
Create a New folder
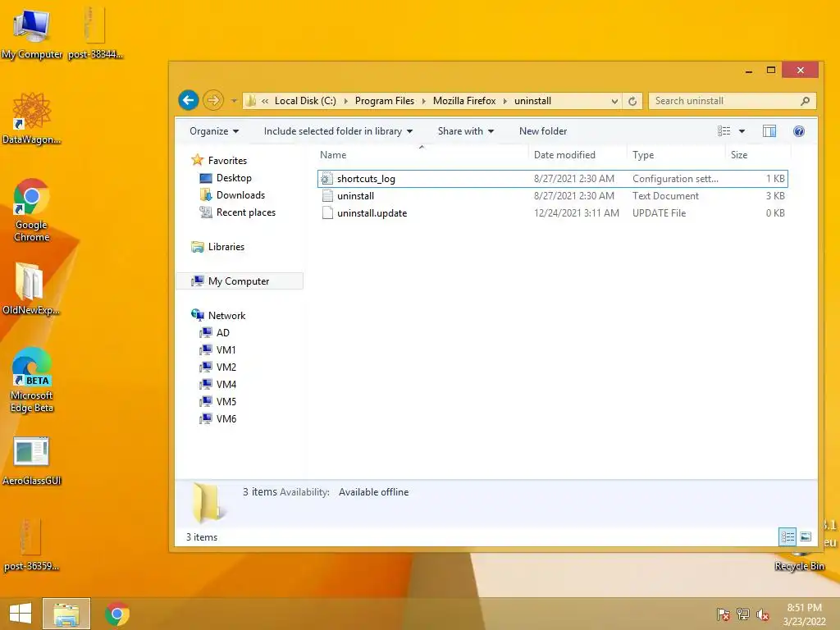[543, 131]
